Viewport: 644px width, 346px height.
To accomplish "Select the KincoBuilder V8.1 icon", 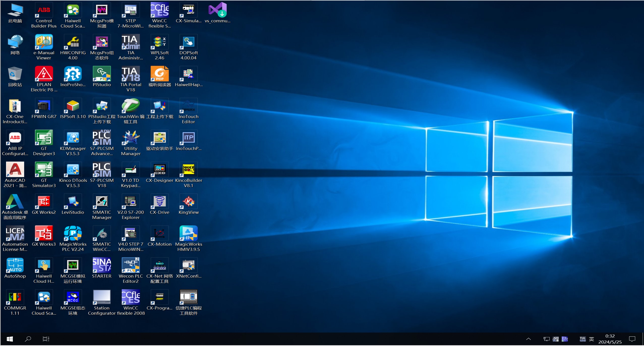I will [x=188, y=175].
